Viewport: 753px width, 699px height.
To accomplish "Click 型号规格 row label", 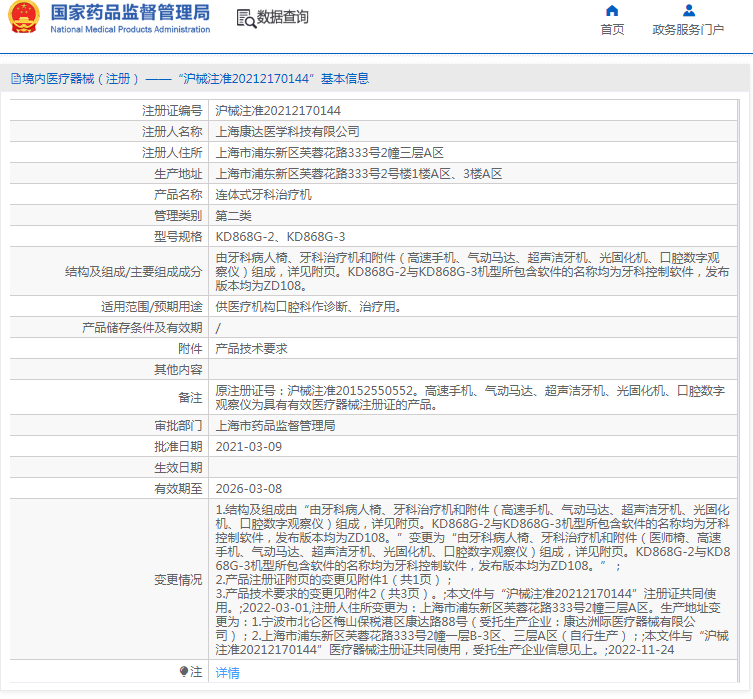I will point(178,237).
